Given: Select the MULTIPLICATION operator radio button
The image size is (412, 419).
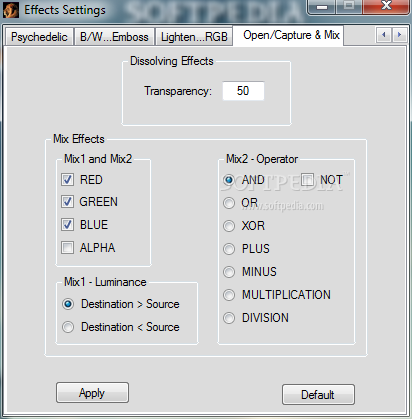Looking at the screenshot, I should coord(229,295).
